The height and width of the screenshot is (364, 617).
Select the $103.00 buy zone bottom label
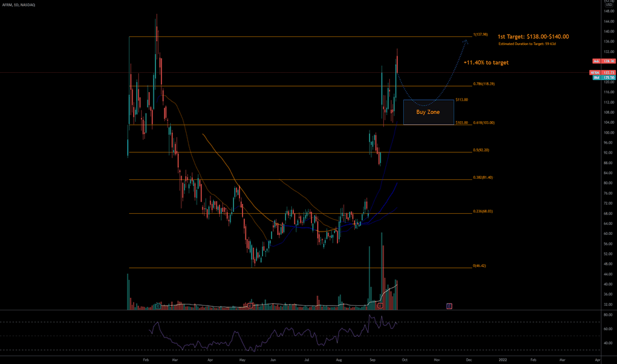pos(461,123)
